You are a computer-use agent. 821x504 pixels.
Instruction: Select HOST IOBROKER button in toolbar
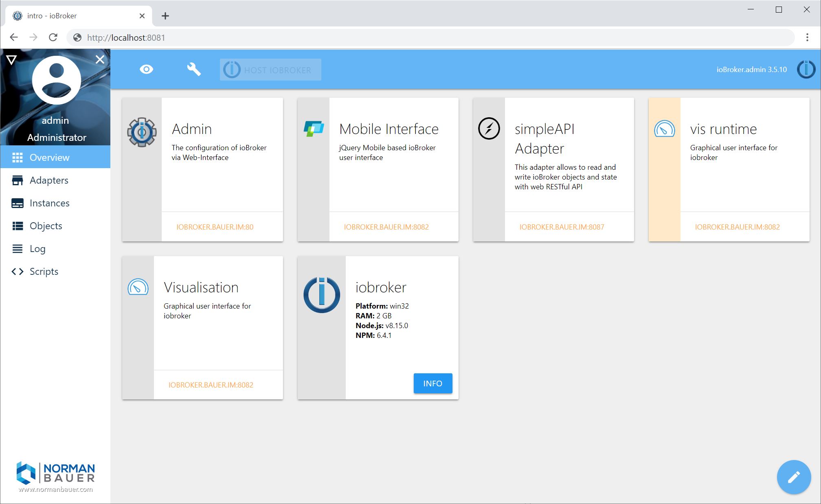click(270, 70)
